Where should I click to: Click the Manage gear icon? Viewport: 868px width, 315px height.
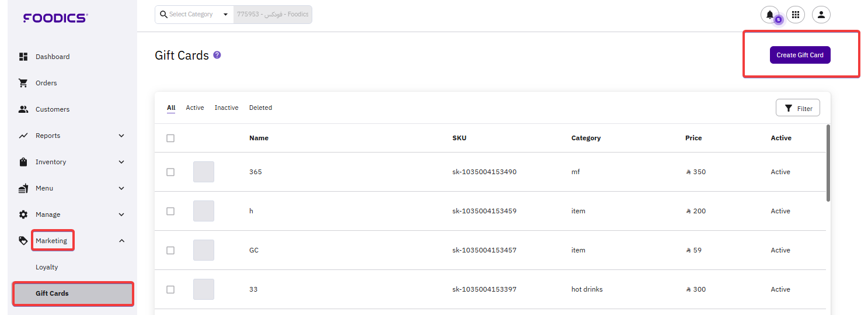click(x=23, y=214)
